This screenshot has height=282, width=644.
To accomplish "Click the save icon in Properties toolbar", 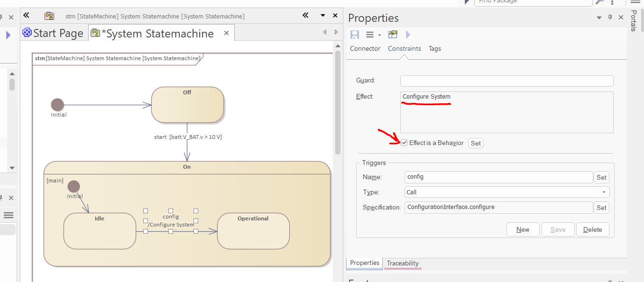I will click(355, 35).
